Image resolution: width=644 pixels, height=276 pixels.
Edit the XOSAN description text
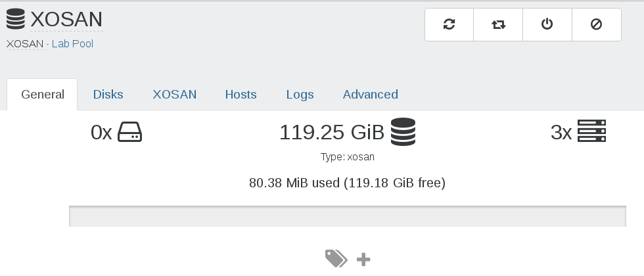tap(25, 44)
